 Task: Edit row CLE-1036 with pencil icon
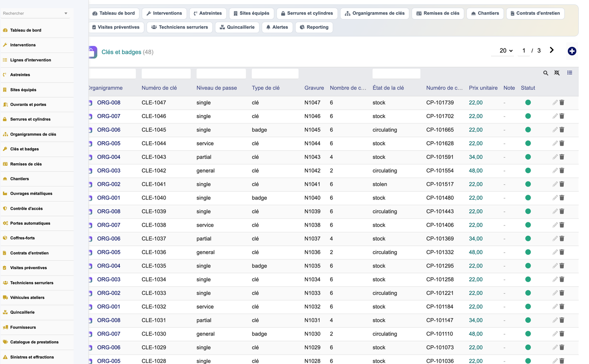[x=555, y=252]
